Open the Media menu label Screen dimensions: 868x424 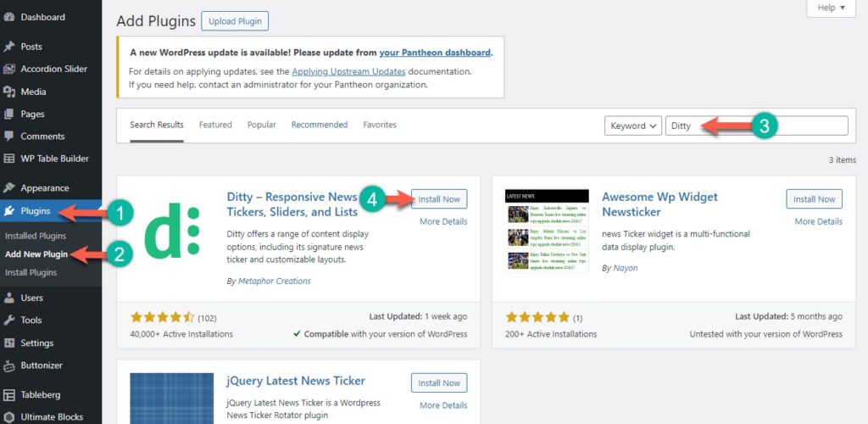[33, 92]
